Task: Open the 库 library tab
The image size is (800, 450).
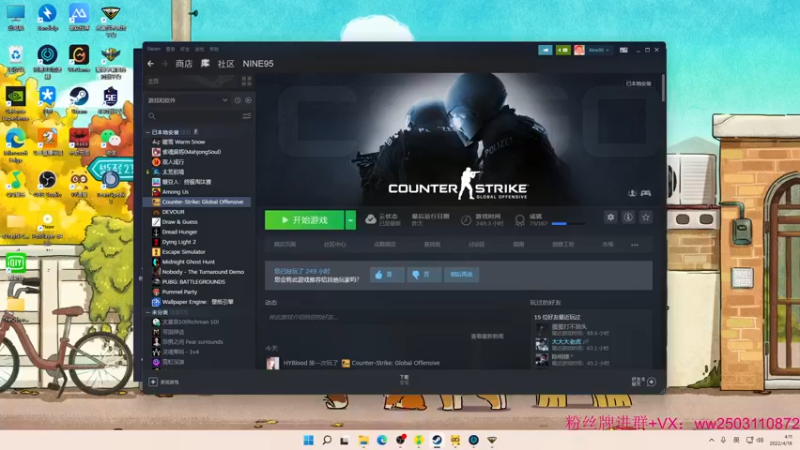Action: [205, 63]
